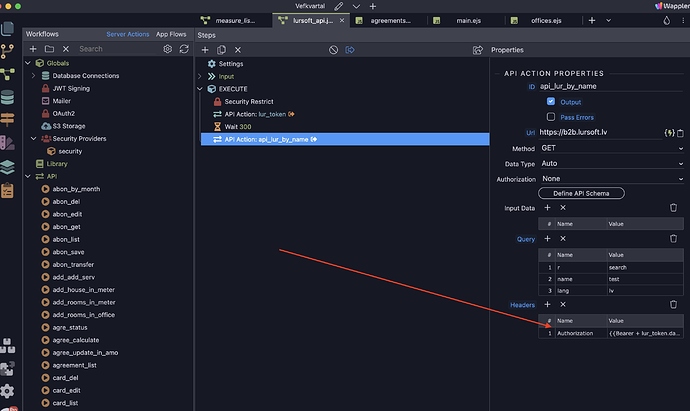Open the Git branch manager sidebar icon
The image size is (690, 411).
point(7,51)
